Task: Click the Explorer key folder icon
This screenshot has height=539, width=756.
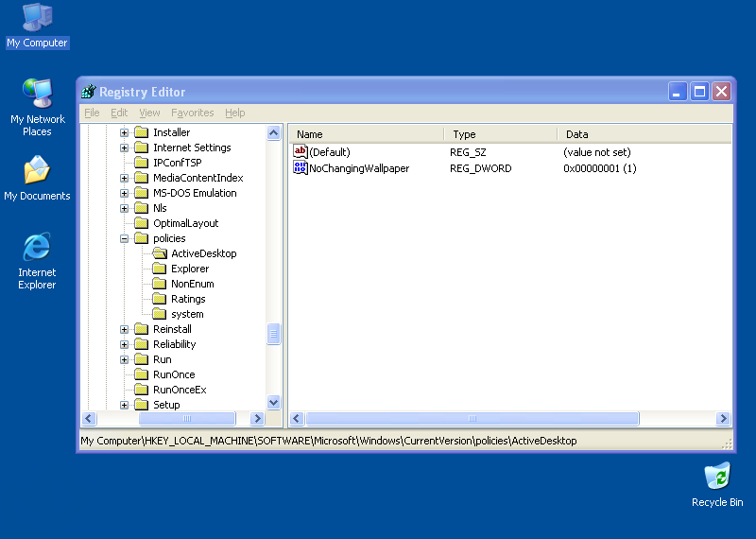Action: click(160, 269)
